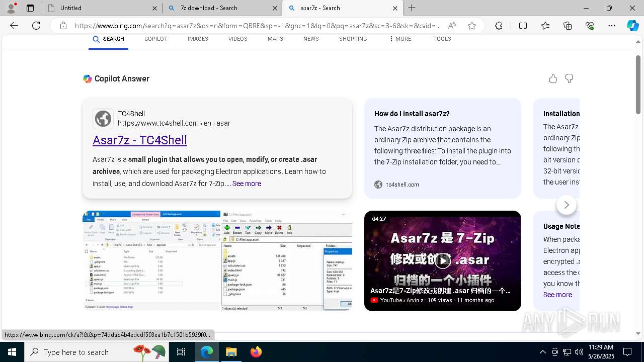
Task: Open the Split screen icon
Action: pos(523,26)
